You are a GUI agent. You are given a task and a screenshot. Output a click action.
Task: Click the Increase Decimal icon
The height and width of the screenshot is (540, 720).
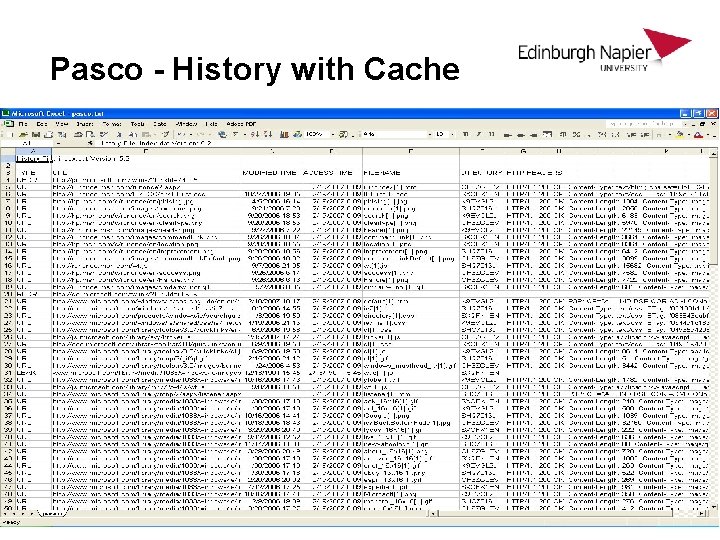602,135
